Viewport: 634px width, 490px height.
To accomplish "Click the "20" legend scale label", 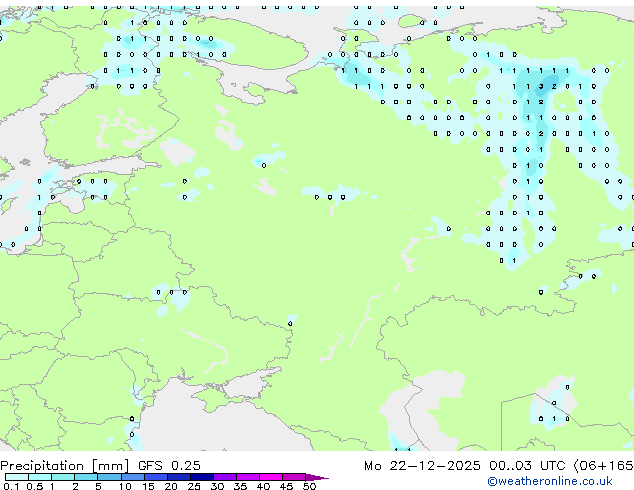I will point(171,486).
